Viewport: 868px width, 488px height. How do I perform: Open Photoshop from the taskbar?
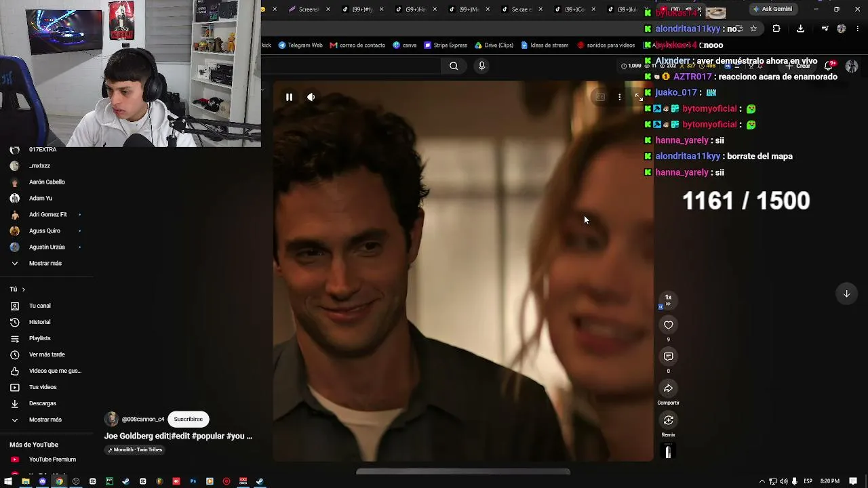tap(193, 481)
